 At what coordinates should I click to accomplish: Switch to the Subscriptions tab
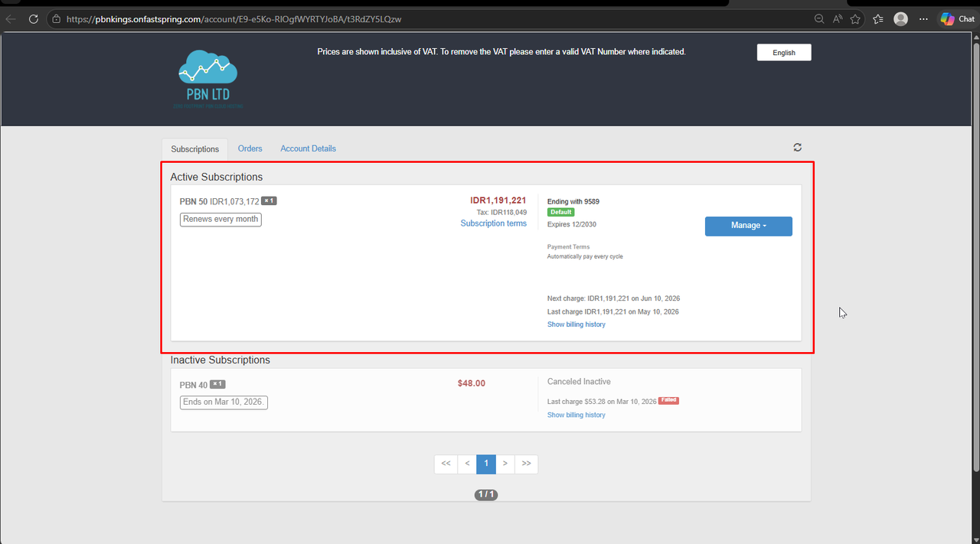click(194, 149)
